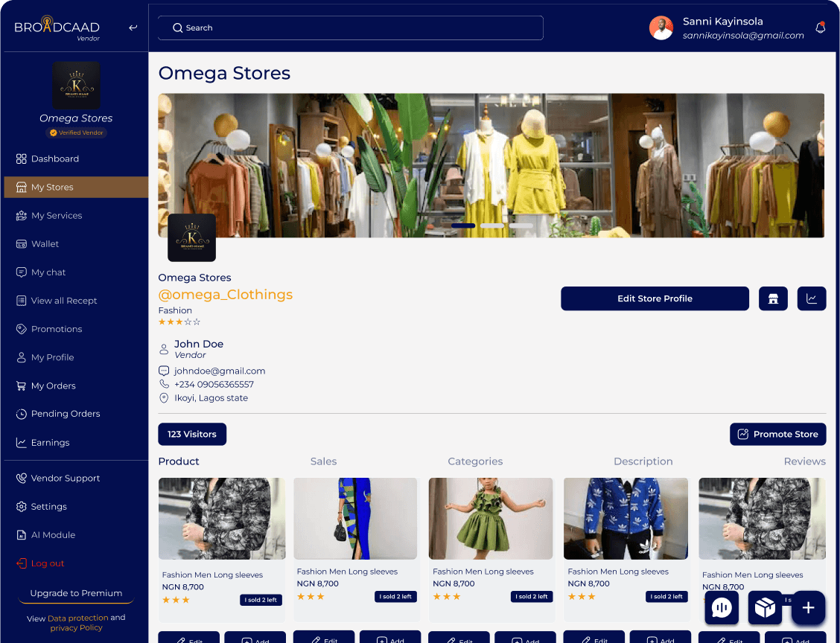Open the Reviews tab

tap(804, 461)
